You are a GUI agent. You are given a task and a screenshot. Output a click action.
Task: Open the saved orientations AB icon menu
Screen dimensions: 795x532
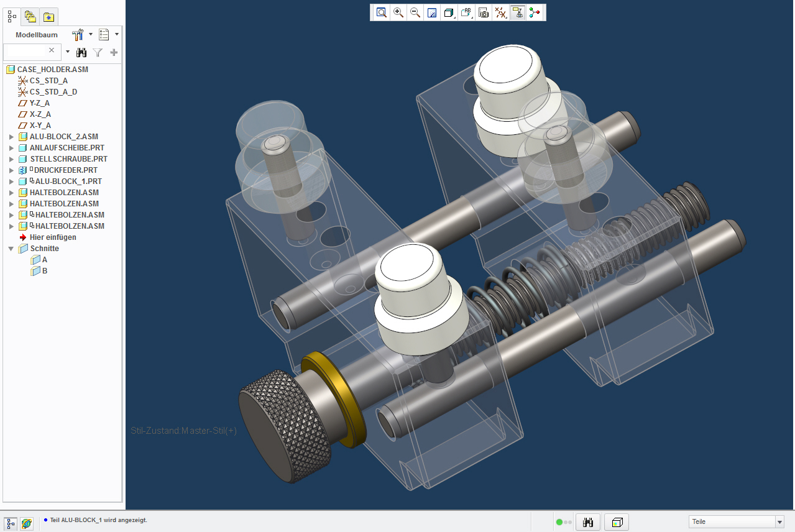click(x=466, y=12)
